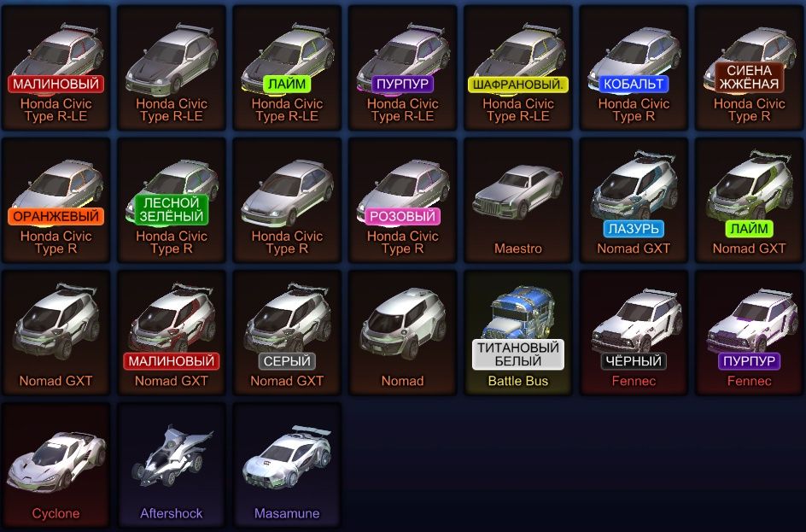Viewport: 806px width, 532px height.
Task: Click the Aftershock car item
Action: coord(171,465)
